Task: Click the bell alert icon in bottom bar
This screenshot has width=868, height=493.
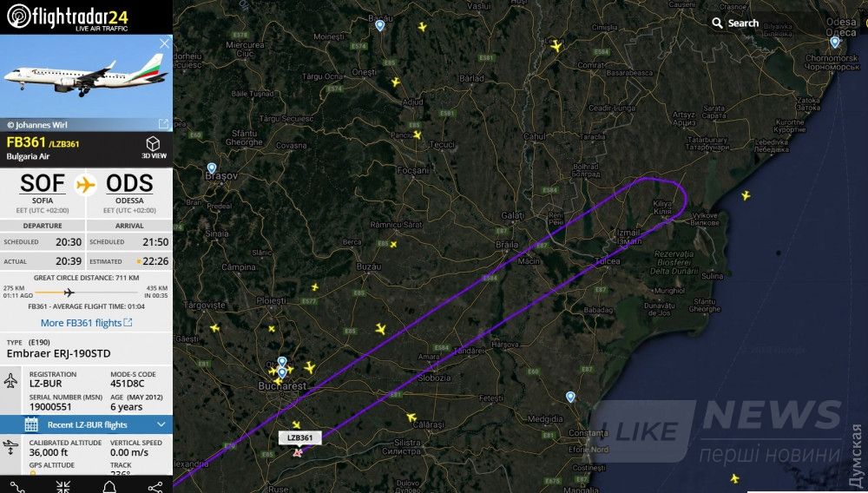Action: (x=109, y=487)
